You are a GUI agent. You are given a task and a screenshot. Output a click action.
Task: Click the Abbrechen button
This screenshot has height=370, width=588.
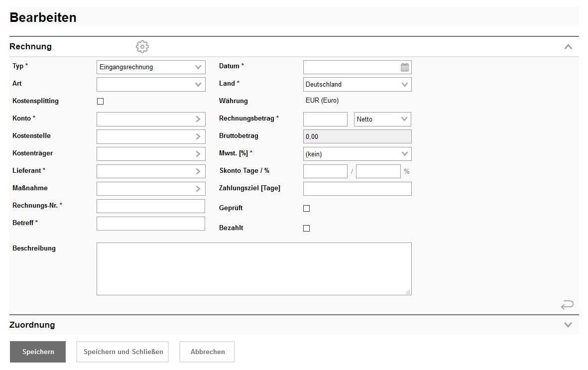(x=207, y=352)
